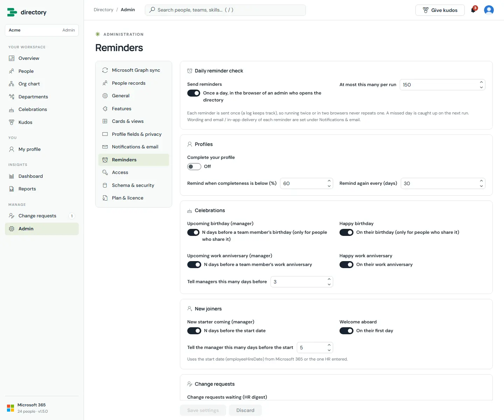This screenshot has width=504, height=420.
Task: Decrease Tell managers this many days before
Action: click(329, 284)
